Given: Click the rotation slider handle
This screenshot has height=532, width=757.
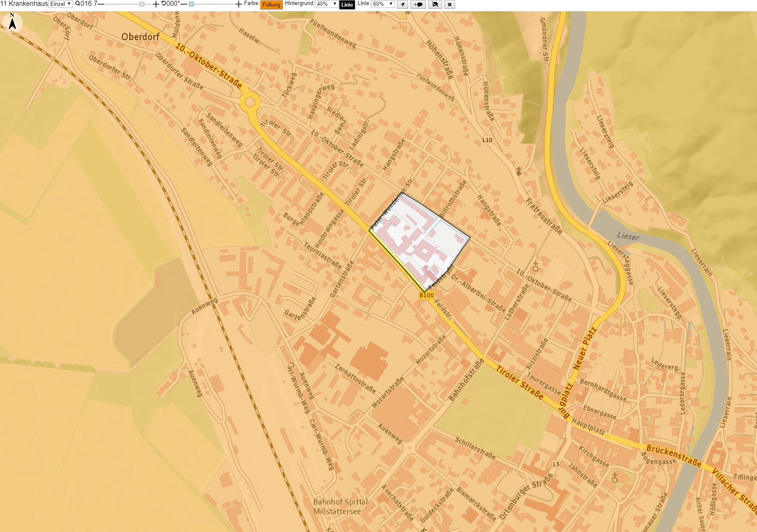Looking at the screenshot, I should pos(191,4).
